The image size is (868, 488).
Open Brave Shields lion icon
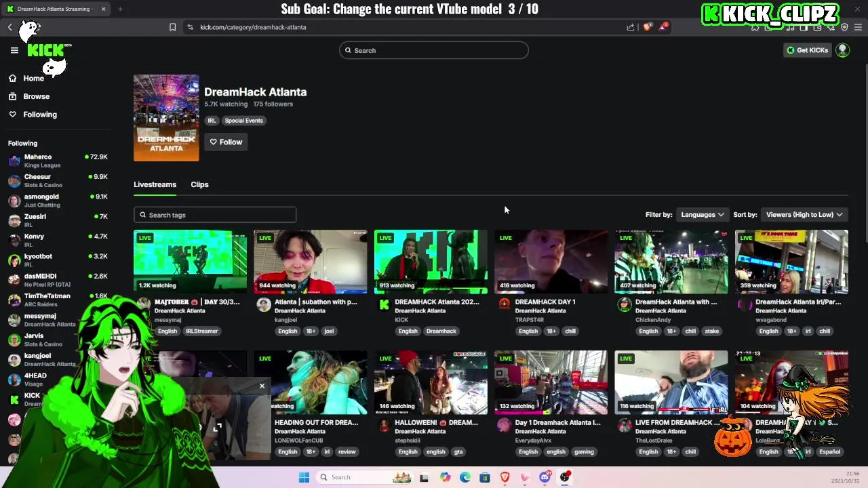(647, 27)
